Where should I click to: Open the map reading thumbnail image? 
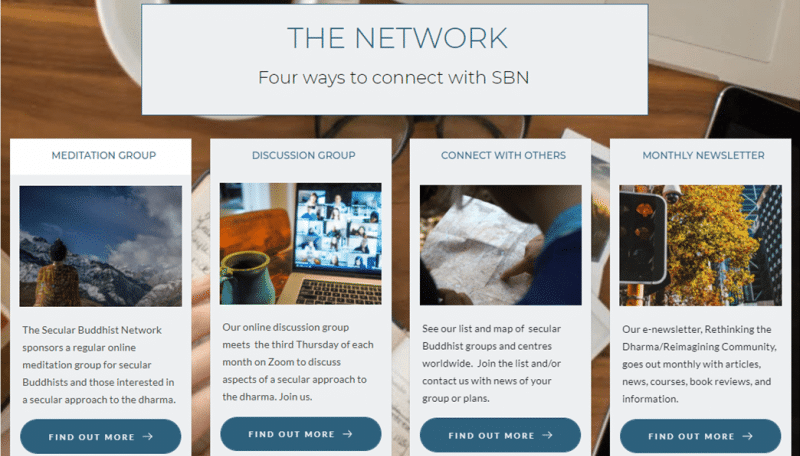501,245
